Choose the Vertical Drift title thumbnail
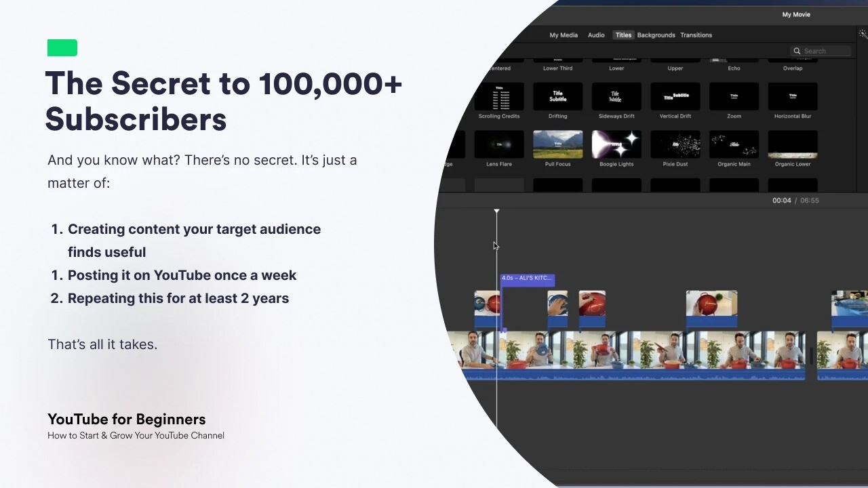The height and width of the screenshot is (488, 868). pos(675,96)
